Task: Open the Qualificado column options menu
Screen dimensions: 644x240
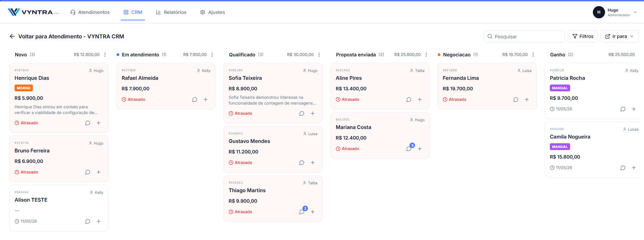Action: point(319,55)
